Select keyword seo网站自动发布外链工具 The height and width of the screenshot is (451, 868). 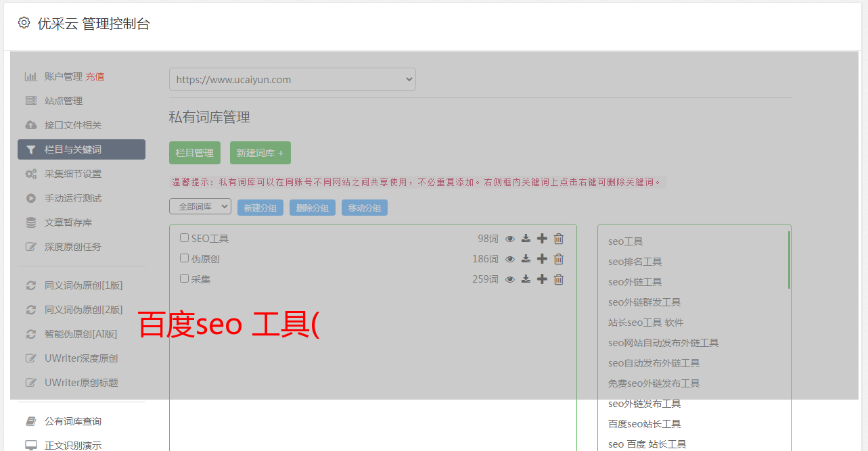pyautogui.click(x=663, y=343)
